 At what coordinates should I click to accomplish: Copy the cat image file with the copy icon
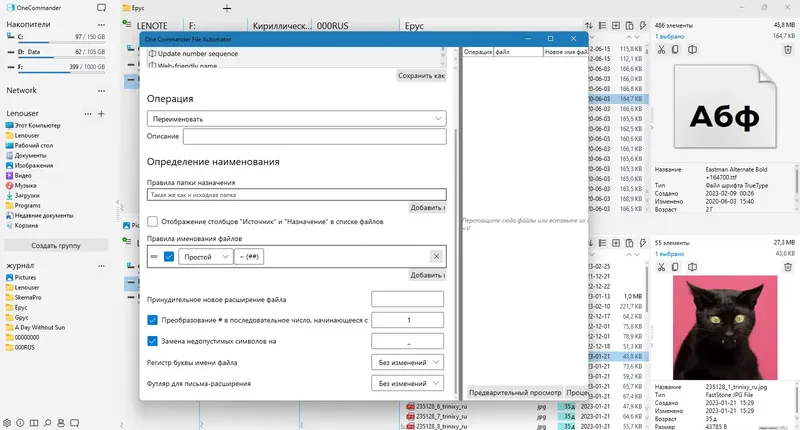pyautogui.click(x=676, y=267)
